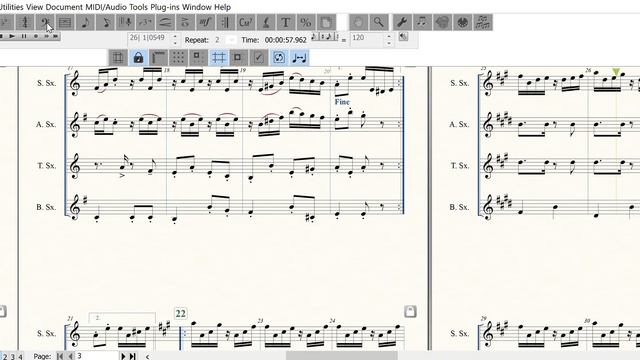Select the Articulation tool
Viewport: 640px width, 360px height.
coord(185,22)
